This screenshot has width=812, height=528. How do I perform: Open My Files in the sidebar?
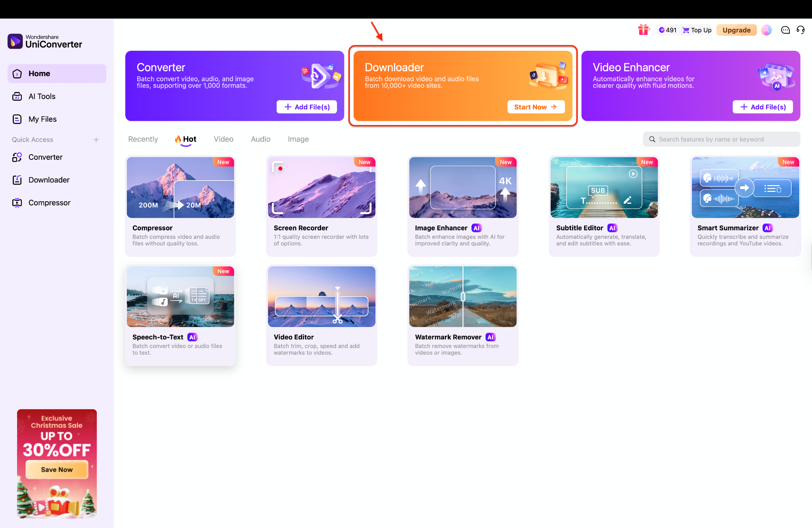click(42, 119)
